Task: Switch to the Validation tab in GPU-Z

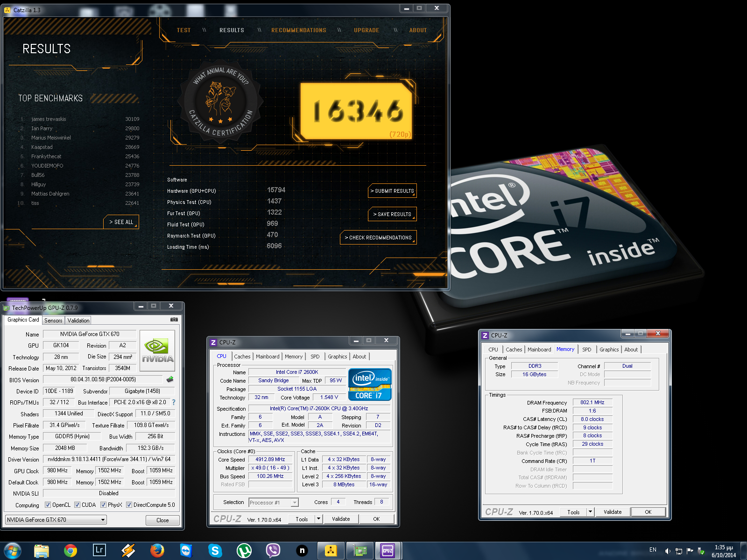Action: click(78, 321)
